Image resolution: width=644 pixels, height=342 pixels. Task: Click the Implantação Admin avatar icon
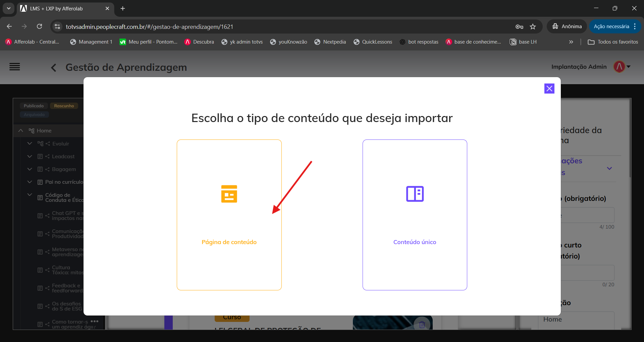[x=619, y=66]
